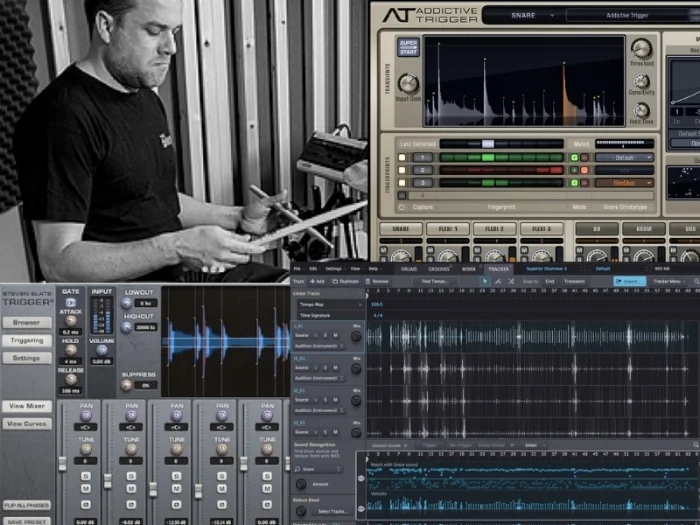Click green plus button on fingerprint row 3

574,183
